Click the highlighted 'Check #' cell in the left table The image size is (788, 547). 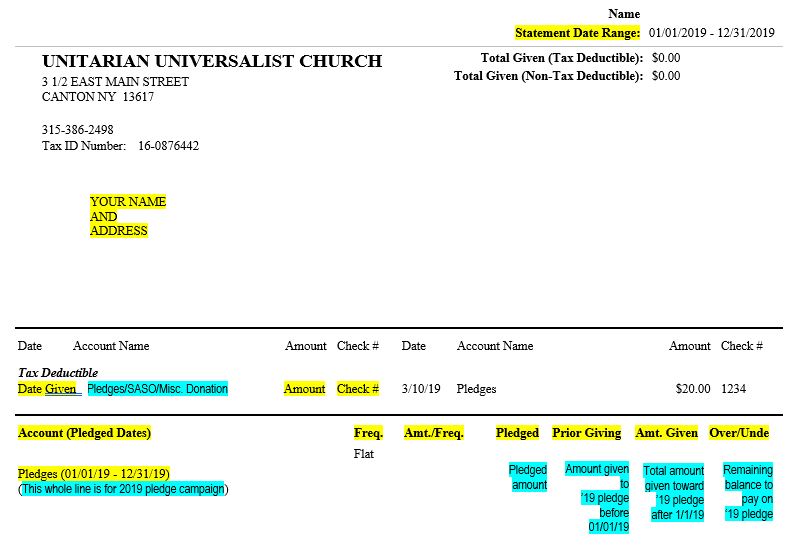358,389
